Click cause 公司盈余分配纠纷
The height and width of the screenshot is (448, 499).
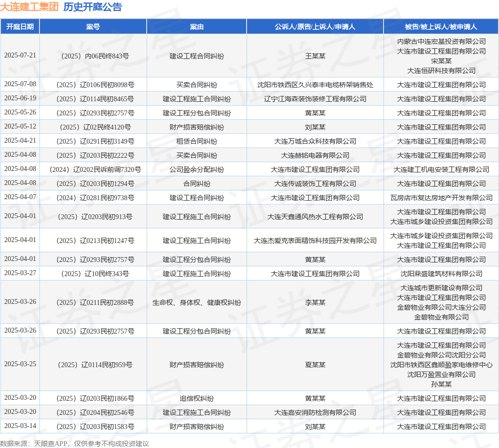197,169
